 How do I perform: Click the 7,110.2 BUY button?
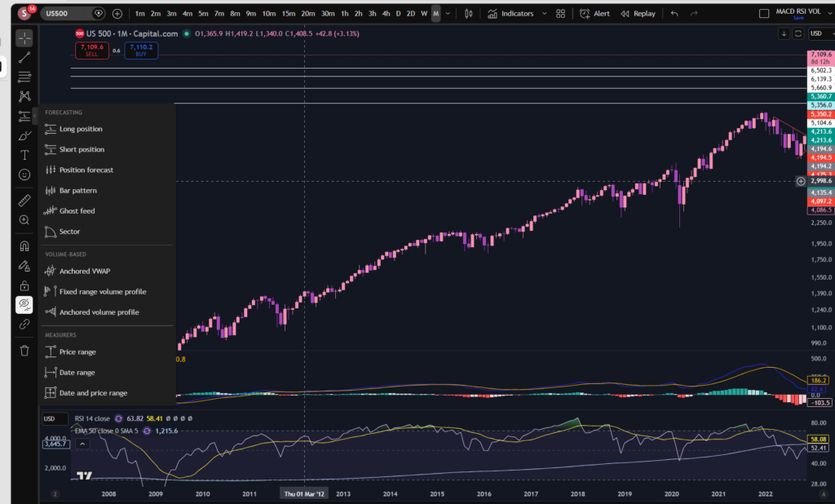tap(141, 50)
